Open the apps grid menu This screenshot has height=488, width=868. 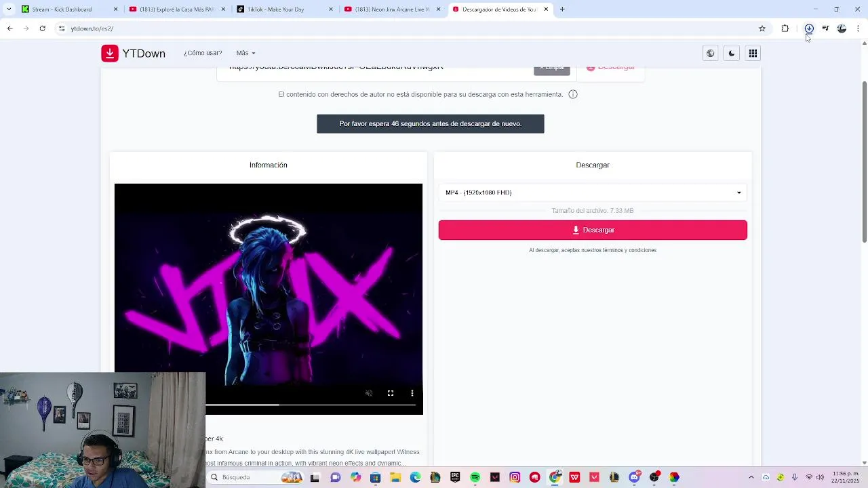[753, 54]
